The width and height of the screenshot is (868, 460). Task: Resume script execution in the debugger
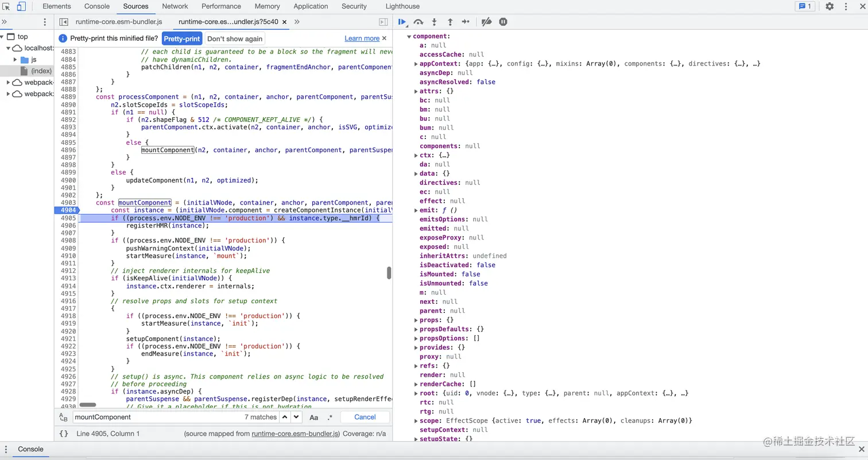tap(402, 22)
